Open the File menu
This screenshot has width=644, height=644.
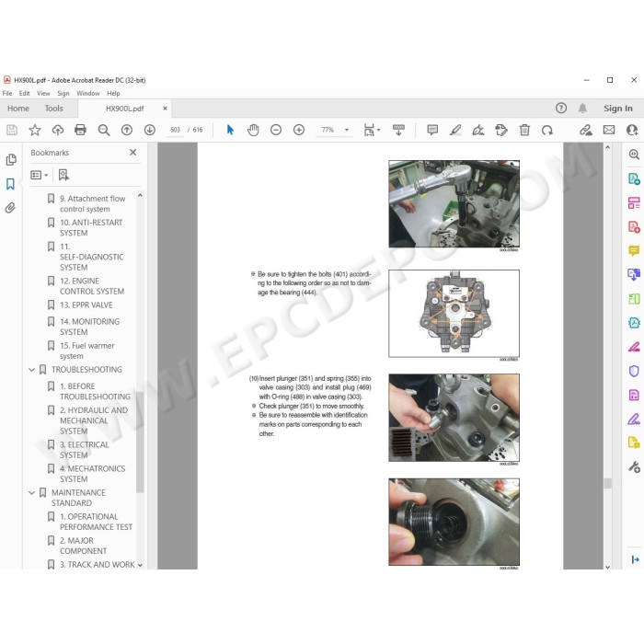point(7,93)
